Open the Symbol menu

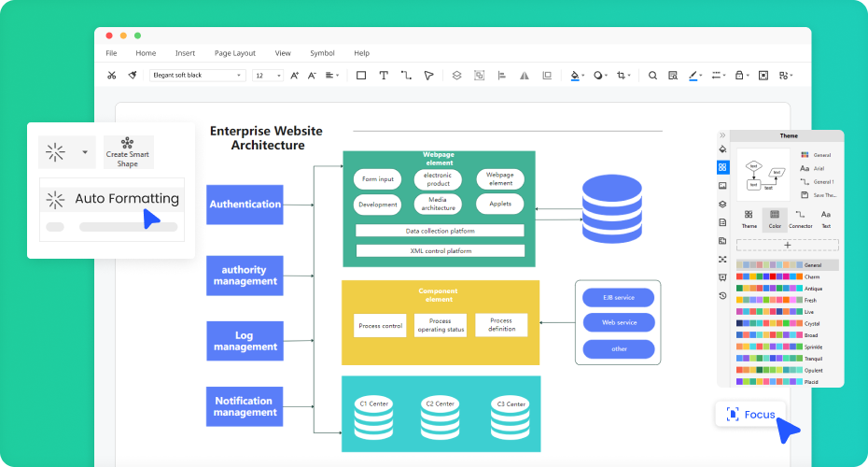point(322,53)
